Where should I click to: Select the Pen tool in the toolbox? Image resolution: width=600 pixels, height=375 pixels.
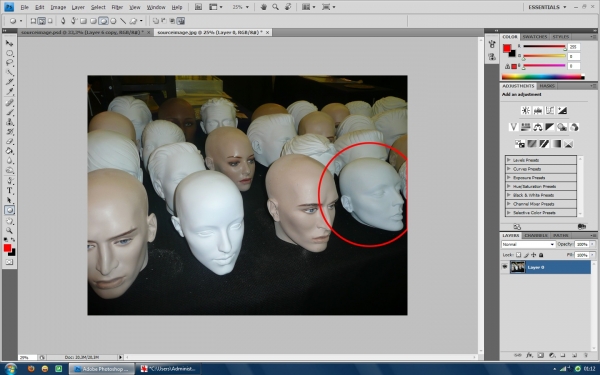click(10, 181)
